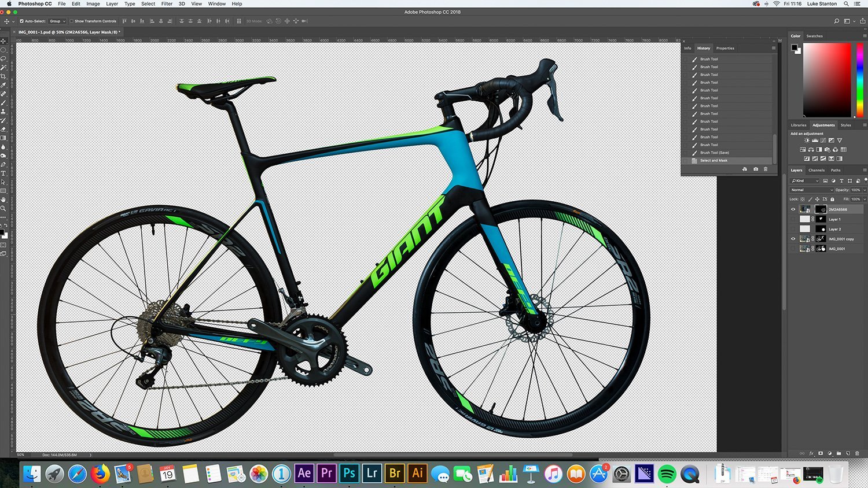Open the Brightness/Contrast adjustment

807,141
